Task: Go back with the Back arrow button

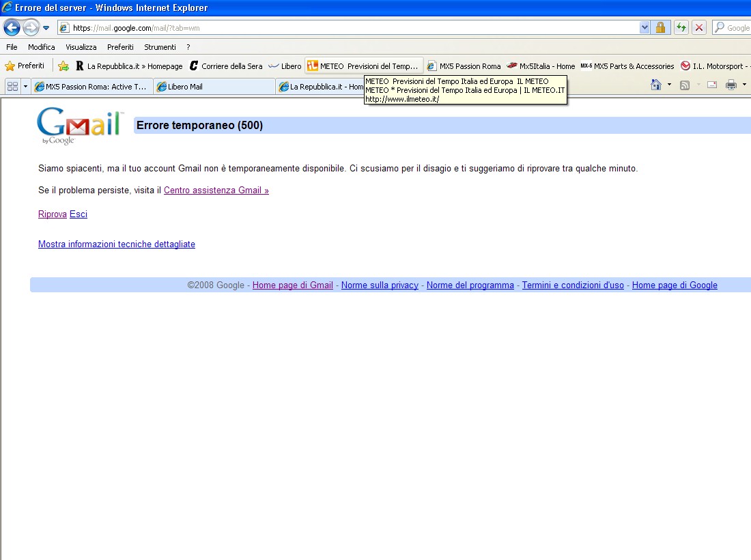Action: coord(12,28)
